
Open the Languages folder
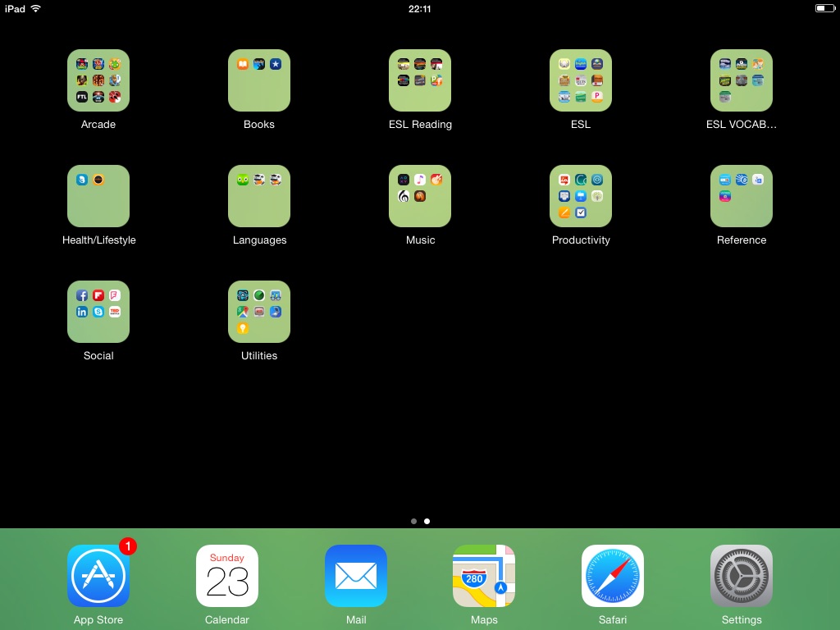point(258,196)
